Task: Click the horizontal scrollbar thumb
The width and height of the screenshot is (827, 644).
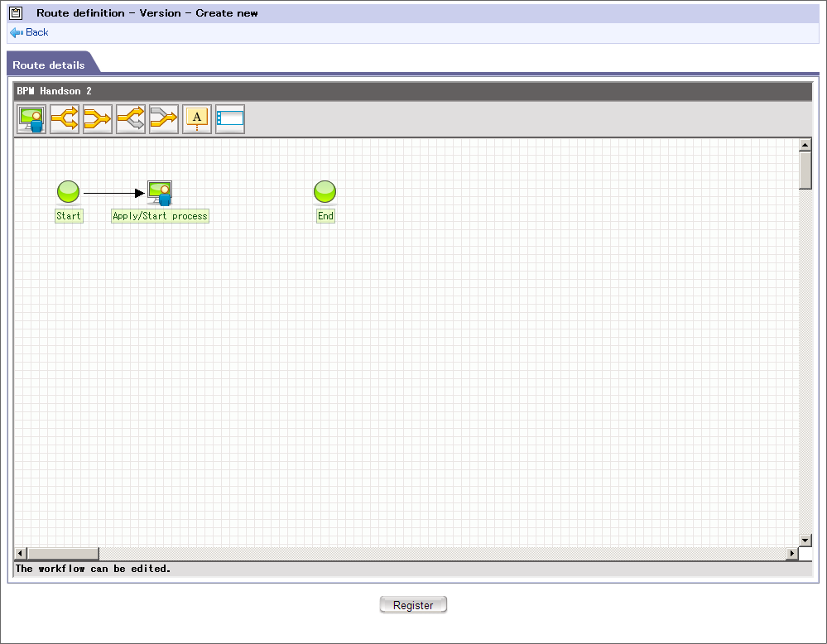Action: point(63,553)
